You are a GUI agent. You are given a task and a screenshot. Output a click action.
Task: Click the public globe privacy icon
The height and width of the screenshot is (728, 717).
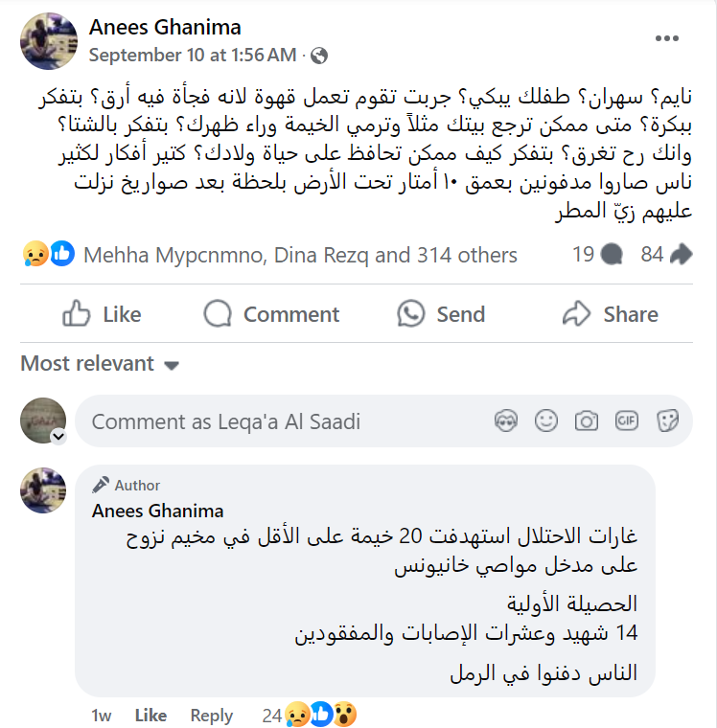(319, 56)
